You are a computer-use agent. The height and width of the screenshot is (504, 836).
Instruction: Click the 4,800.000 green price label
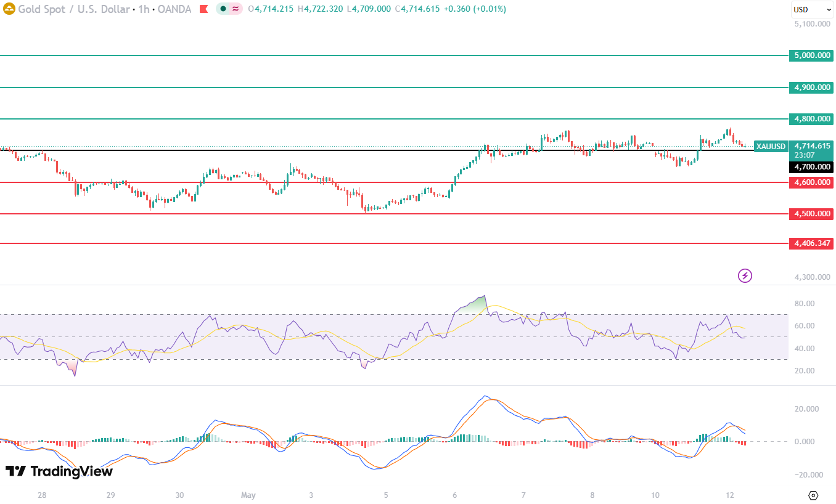pyautogui.click(x=811, y=119)
